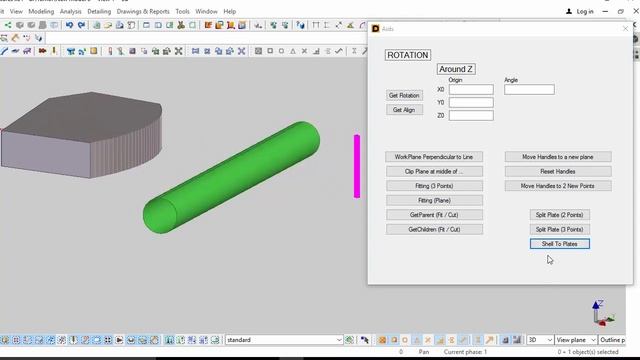Image resolution: width=640 pixels, height=360 pixels.
Task: Click the inquire object cursor icon
Action: point(300,25)
